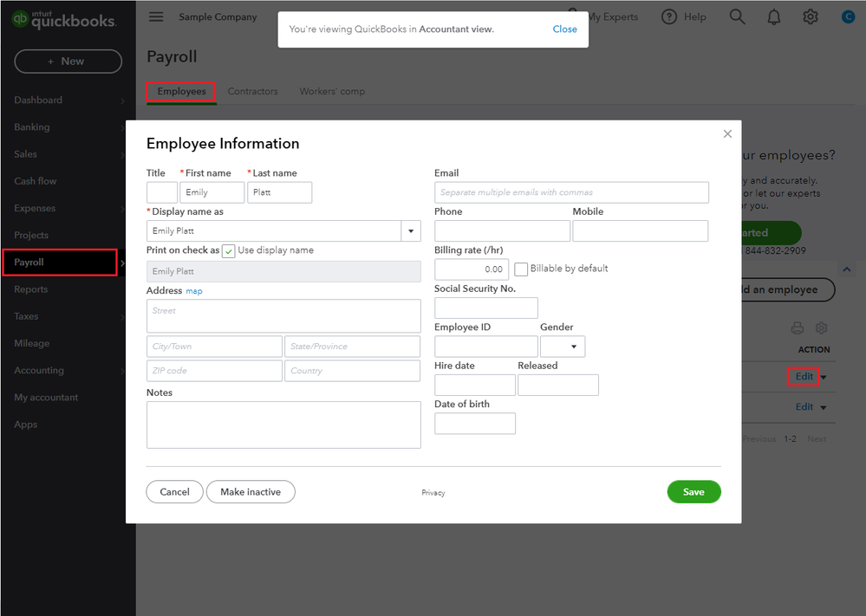Click the Cancel button
The height and width of the screenshot is (616, 866).
pos(174,492)
